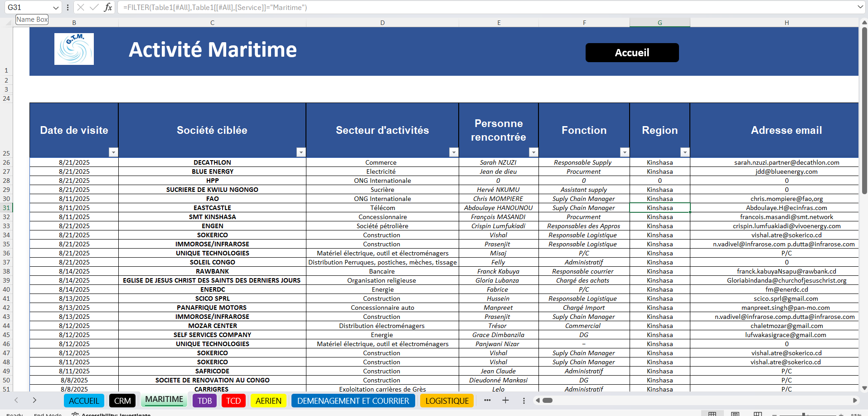Click the black Accueil button
This screenshot has width=868, height=416.
coord(632,53)
